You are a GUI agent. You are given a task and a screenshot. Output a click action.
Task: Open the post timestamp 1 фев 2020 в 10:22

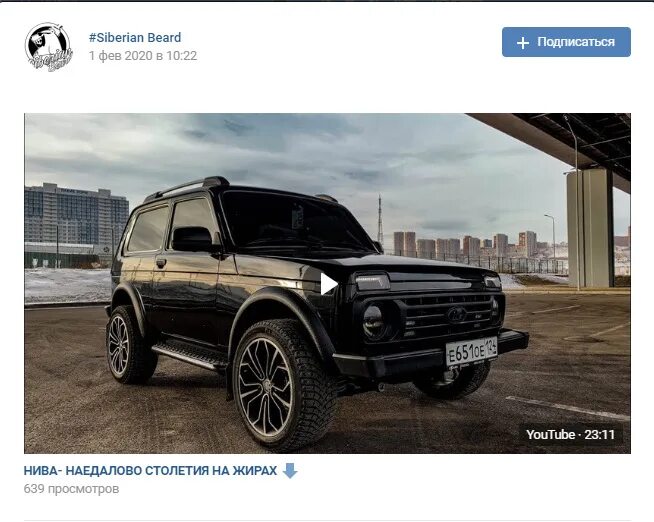coord(143,56)
